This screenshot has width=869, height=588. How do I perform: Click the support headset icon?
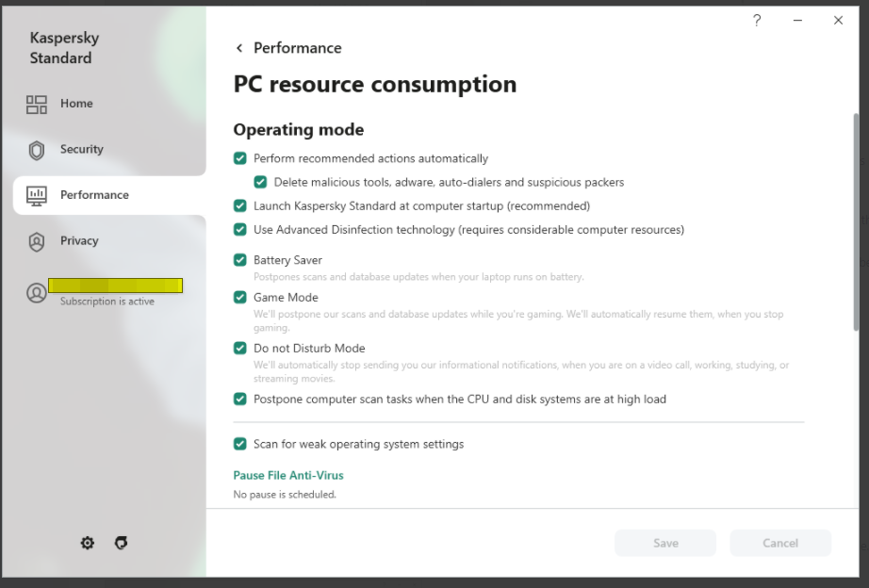pos(121,543)
